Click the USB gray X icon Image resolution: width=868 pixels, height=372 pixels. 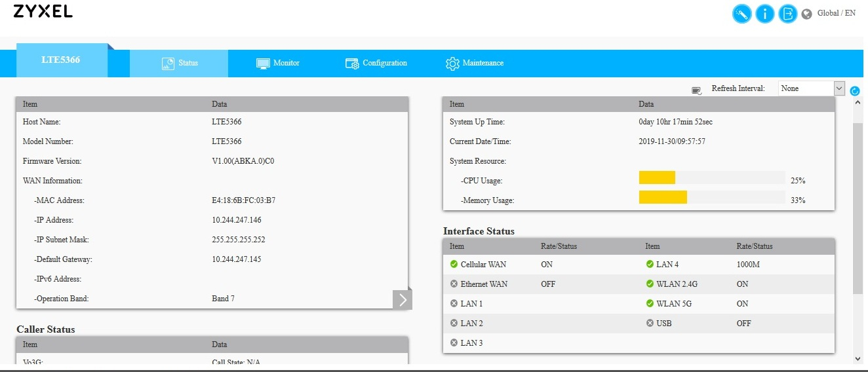650,324
